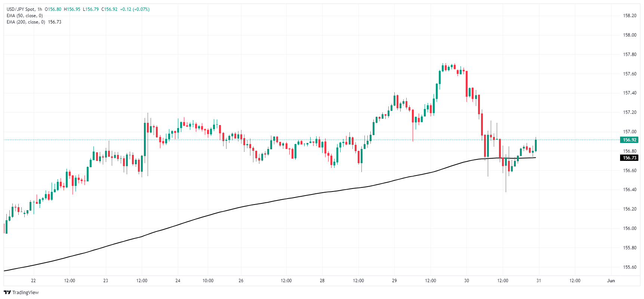This screenshot has width=644, height=299.
Task: Click the Jun label on time axis
Action: (x=611, y=281)
